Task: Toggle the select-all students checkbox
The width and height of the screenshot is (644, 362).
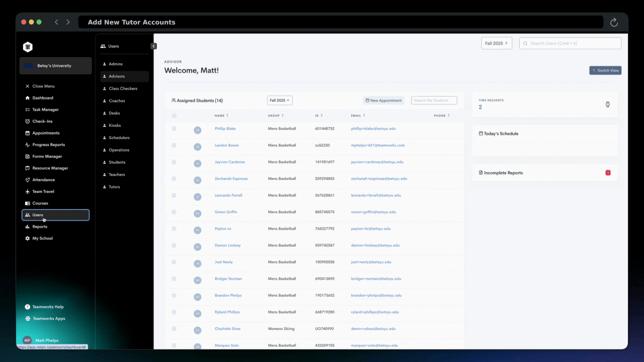Action: point(174,116)
